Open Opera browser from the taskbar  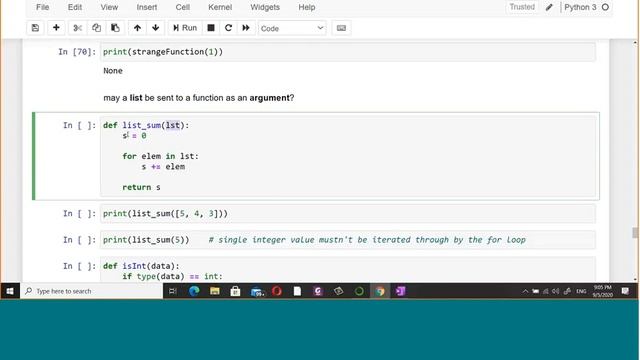(x=277, y=291)
